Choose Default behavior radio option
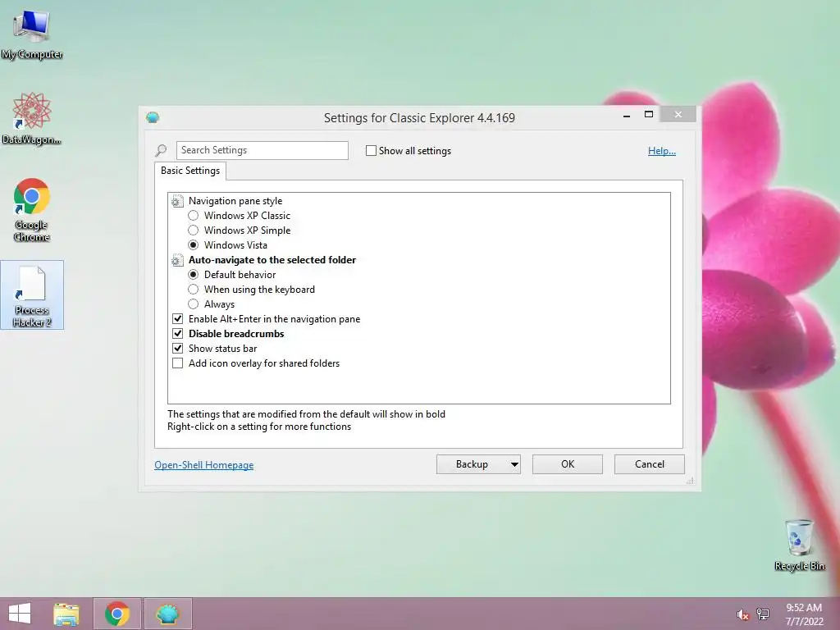Viewport: 840px width, 630px height. click(x=194, y=274)
